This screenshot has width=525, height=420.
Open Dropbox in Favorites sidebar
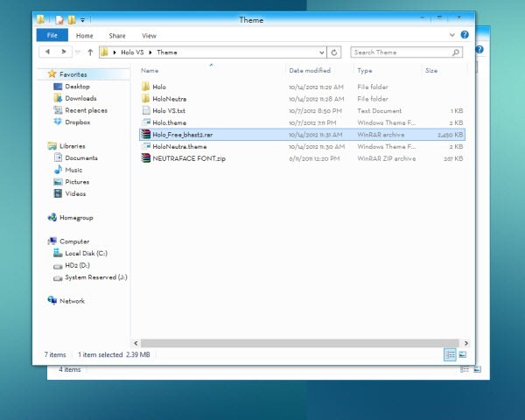click(77, 122)
